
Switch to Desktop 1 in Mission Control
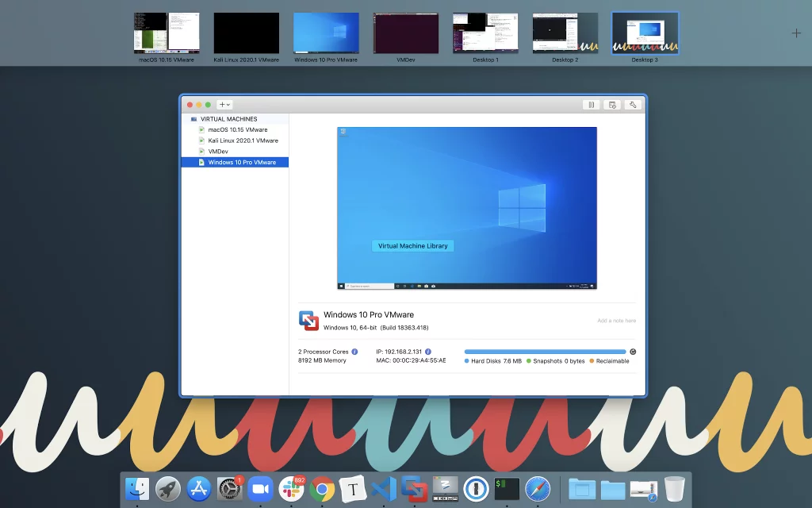(x=486, y=33)
